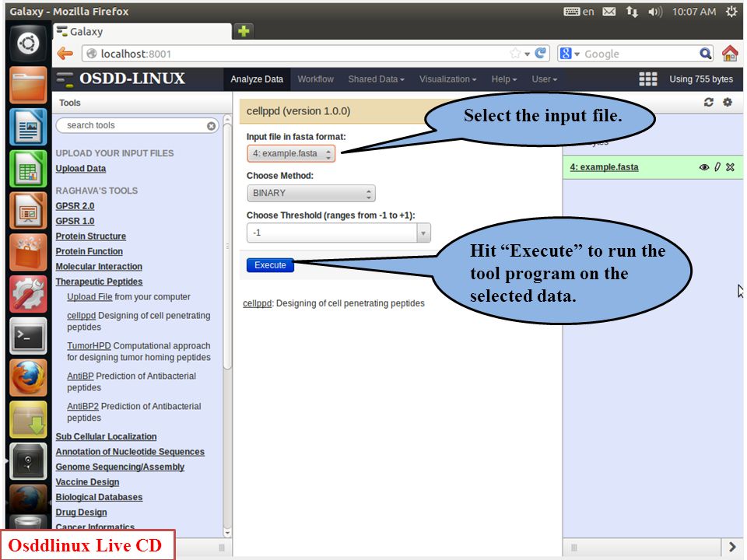The image size is (747, 560).
Task: Open the sound volume indicator
Action: coord(655,12)
